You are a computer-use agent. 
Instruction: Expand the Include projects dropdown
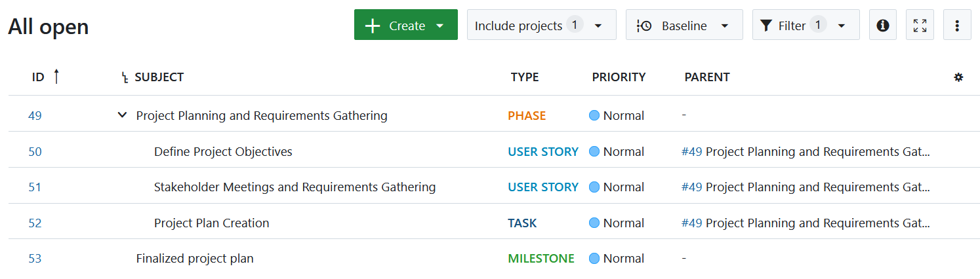coord(541,26)
